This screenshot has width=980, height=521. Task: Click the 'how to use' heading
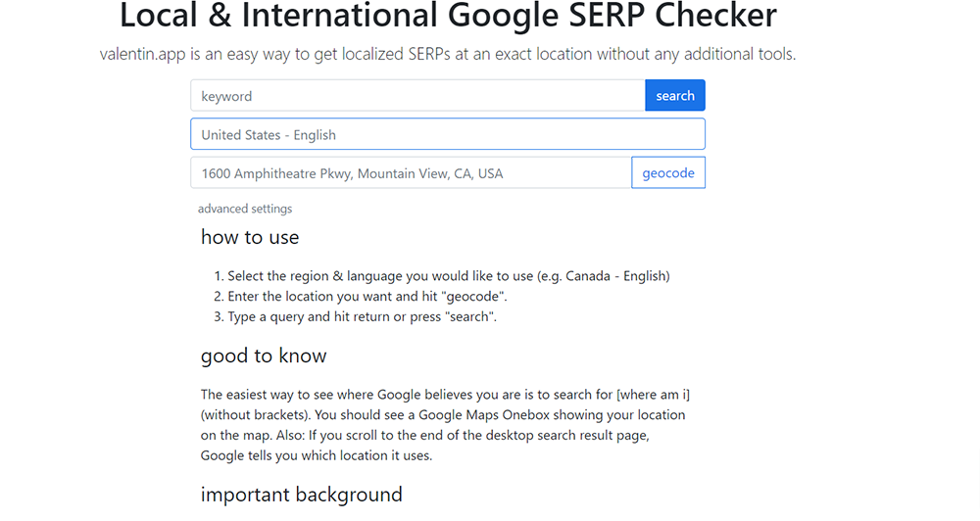[x=250, y=237]
